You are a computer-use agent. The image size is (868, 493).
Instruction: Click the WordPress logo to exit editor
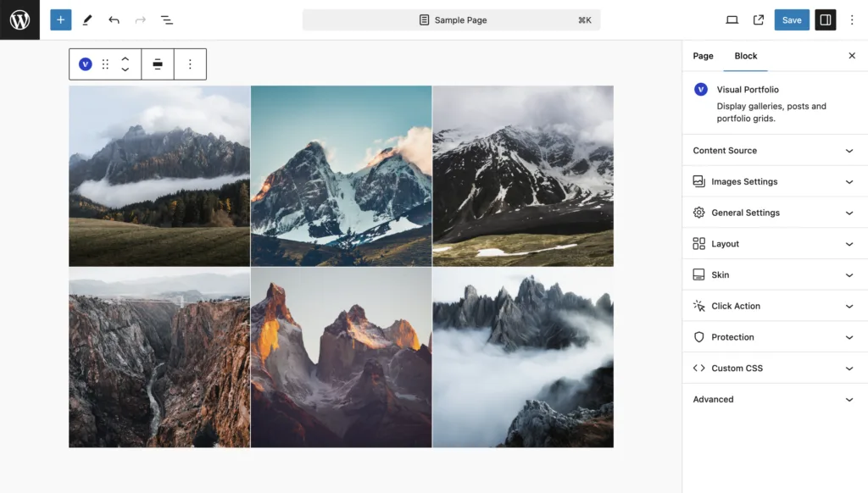(20, 20)
